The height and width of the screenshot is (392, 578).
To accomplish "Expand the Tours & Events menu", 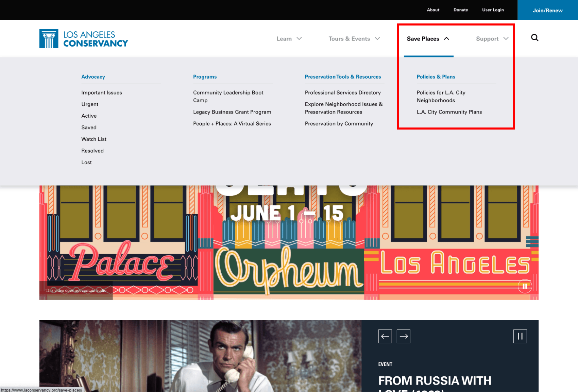I will 354,39.
